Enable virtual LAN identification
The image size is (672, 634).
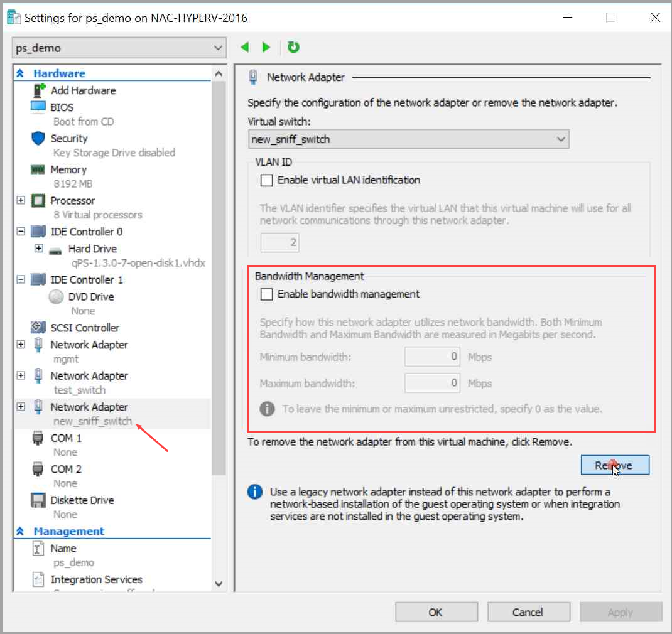pos(266,180)
